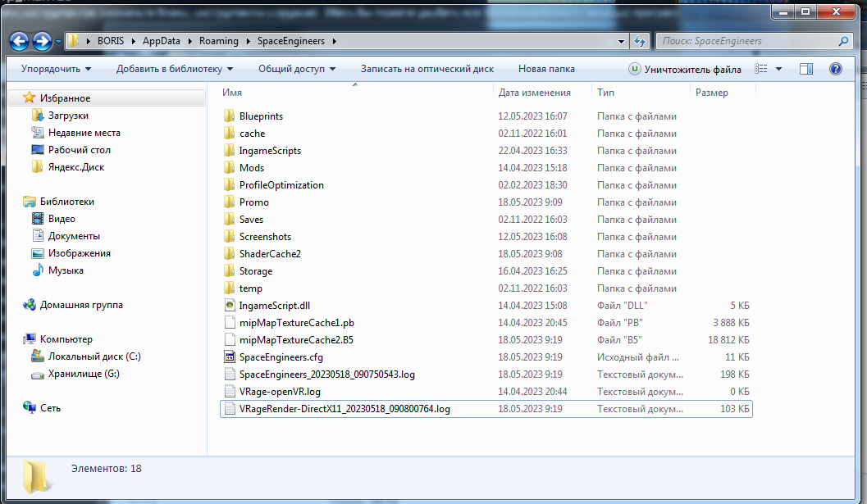Open the view options dropdown arrow

point(778,70)
